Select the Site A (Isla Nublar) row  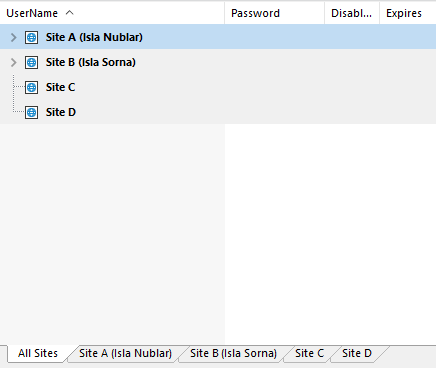218,37
